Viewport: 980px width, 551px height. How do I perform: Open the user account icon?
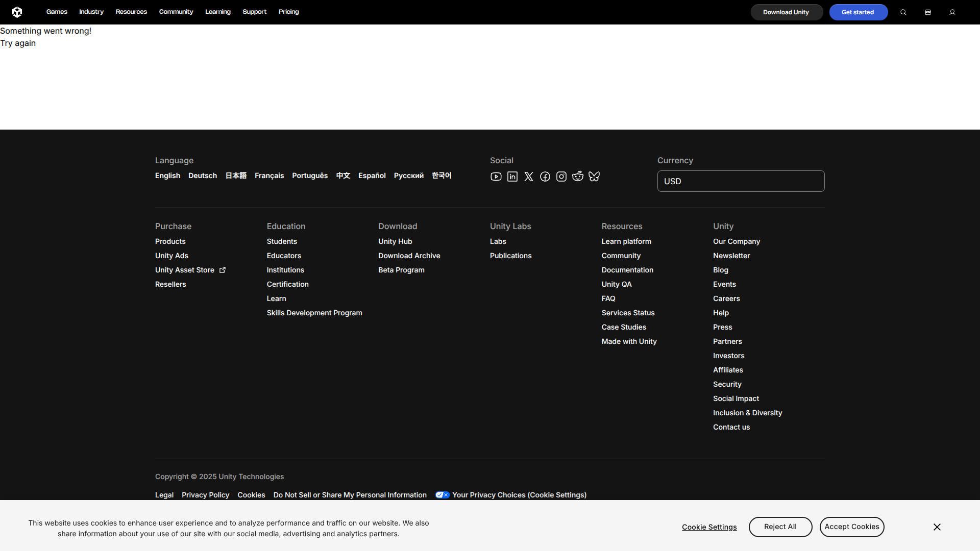952,12
